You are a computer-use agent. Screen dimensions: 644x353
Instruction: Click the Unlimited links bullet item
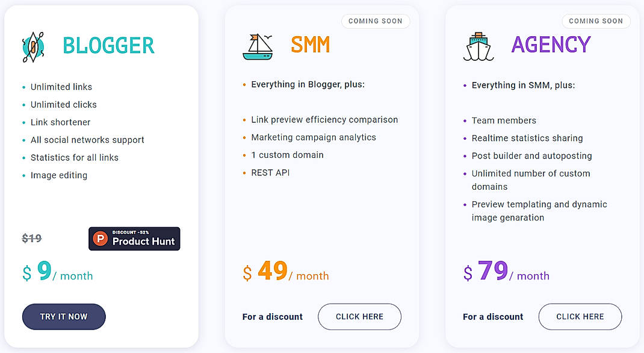(x=61, y=87)
